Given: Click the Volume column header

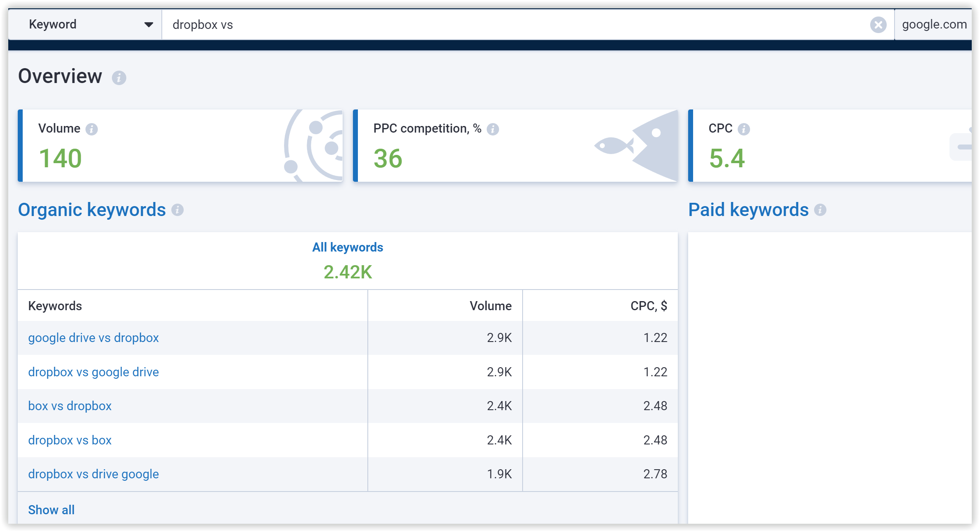Looking at the screenshot, I should 491,306.
